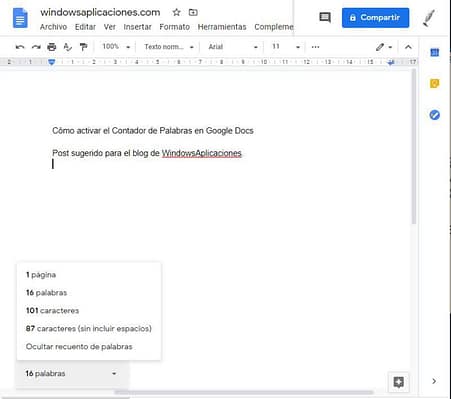Print the document
Image resolution: width=451 pixels, height=399 pixels.
[x=52, y=47]
